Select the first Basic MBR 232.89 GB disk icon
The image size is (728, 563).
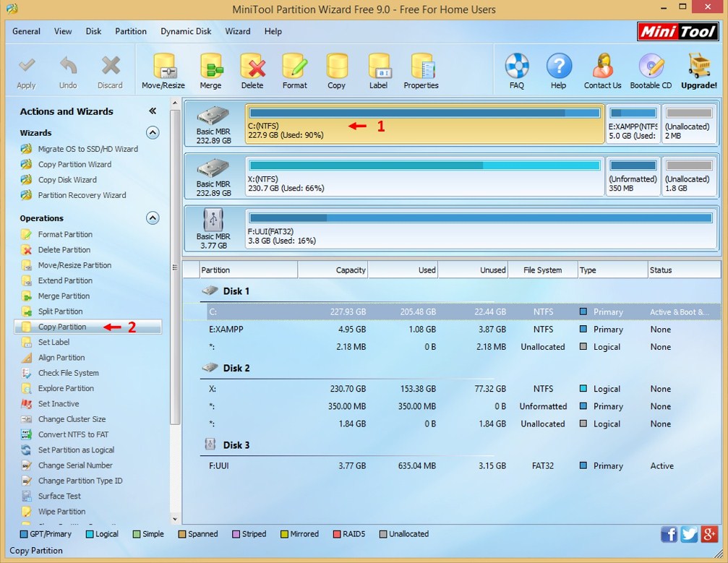click(x=213, y=116)
